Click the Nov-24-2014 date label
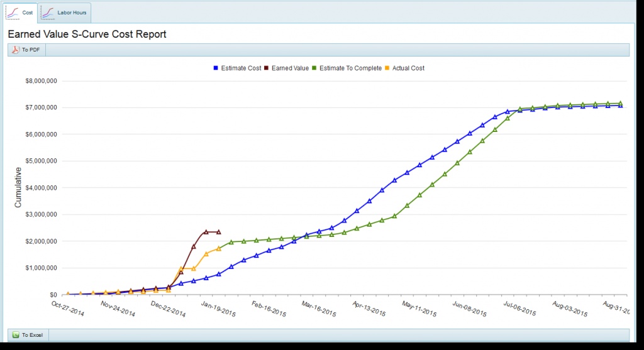This screenshot has height=350, width=644. pos(118,309)
